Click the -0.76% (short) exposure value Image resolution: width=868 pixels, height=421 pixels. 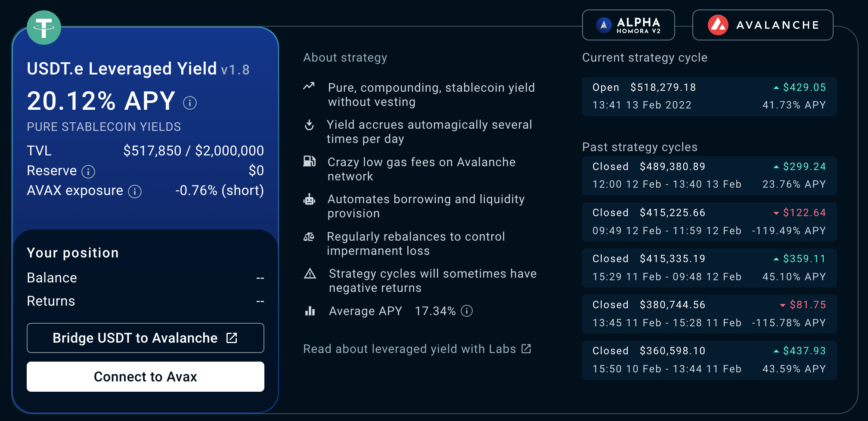[x=220, y=190]
